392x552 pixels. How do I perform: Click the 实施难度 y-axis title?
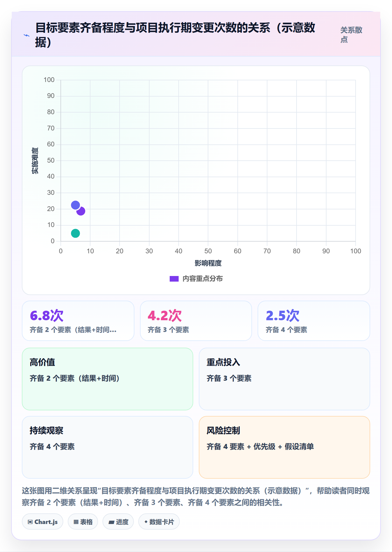35,161
